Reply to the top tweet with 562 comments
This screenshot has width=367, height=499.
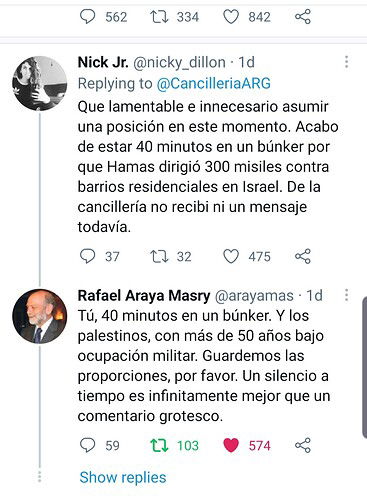tap(88, 17)
